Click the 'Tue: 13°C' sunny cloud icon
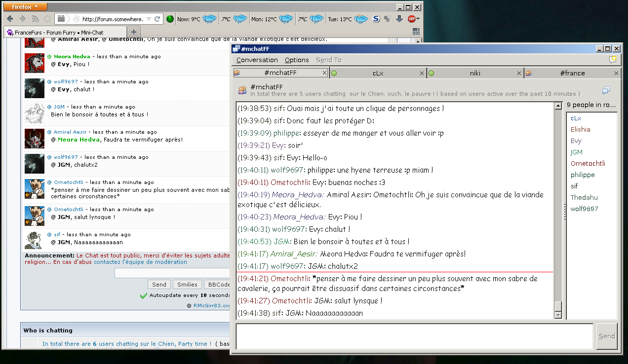 tap(361, 19)
